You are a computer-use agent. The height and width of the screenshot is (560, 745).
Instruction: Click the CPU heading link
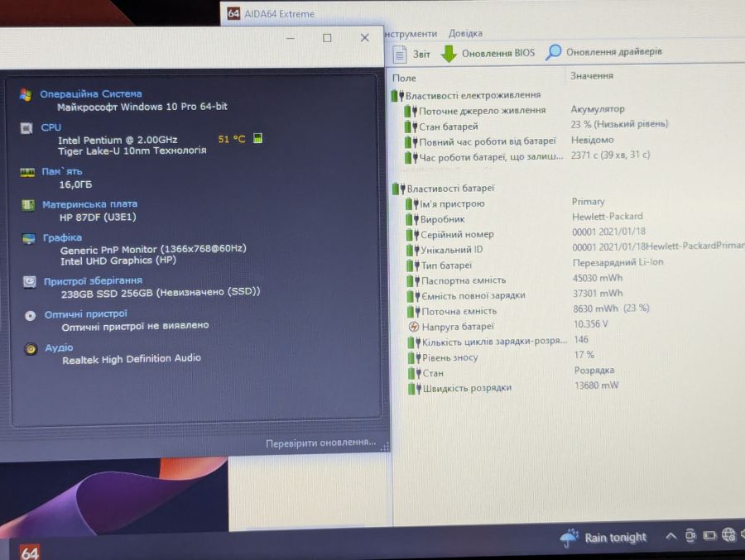pos(50,127)
